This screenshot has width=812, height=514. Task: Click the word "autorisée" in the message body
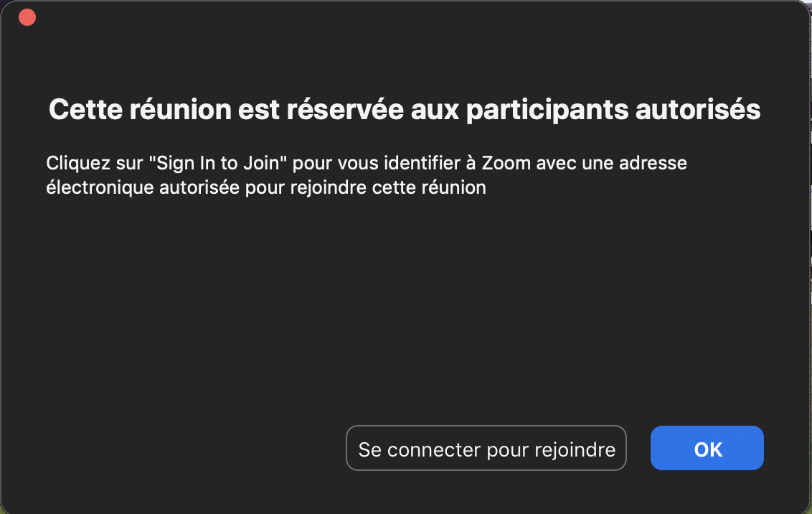[188, 187]
